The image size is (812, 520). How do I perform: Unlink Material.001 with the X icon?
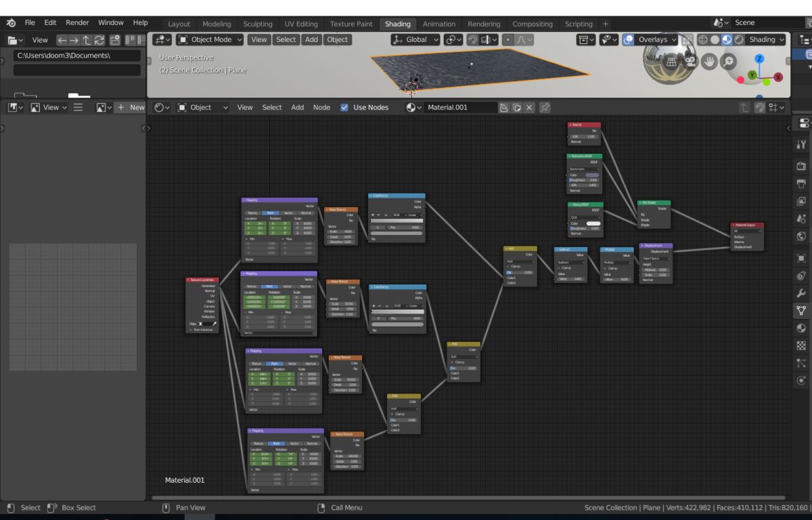point(528,108)
